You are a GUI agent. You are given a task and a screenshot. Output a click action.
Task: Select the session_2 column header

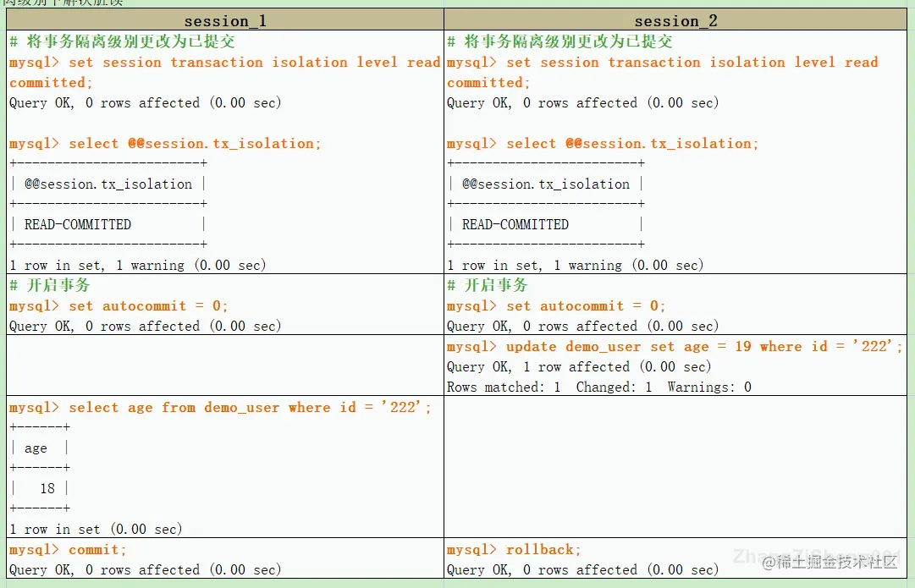675,19
